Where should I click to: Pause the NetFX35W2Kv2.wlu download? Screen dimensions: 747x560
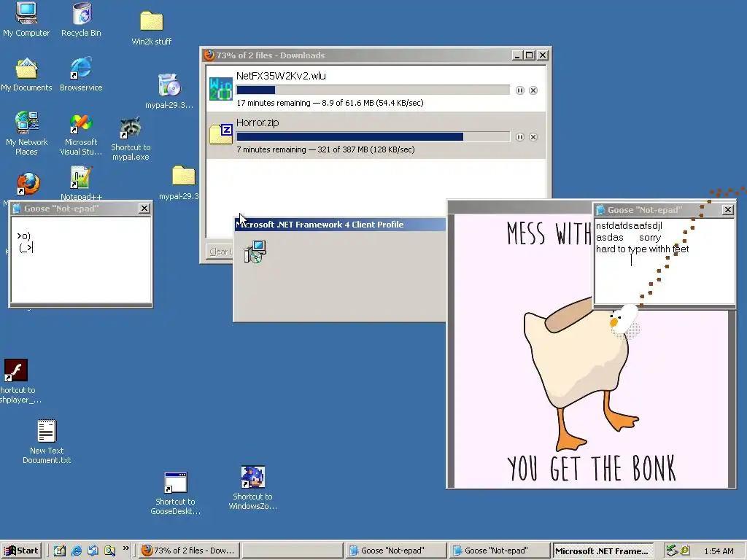tap(519, 90)
